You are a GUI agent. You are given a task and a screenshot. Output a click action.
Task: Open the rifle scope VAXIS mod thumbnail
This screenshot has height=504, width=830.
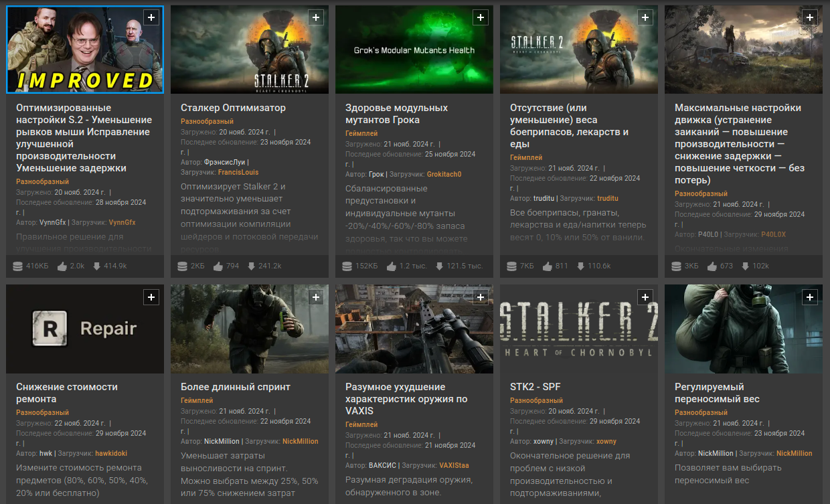(x=414, y=329)
